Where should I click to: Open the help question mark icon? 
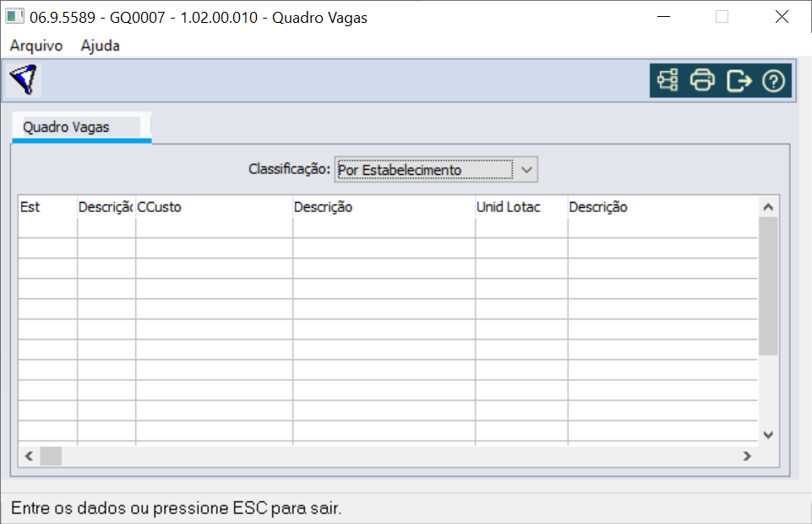(x=774, y=81)
